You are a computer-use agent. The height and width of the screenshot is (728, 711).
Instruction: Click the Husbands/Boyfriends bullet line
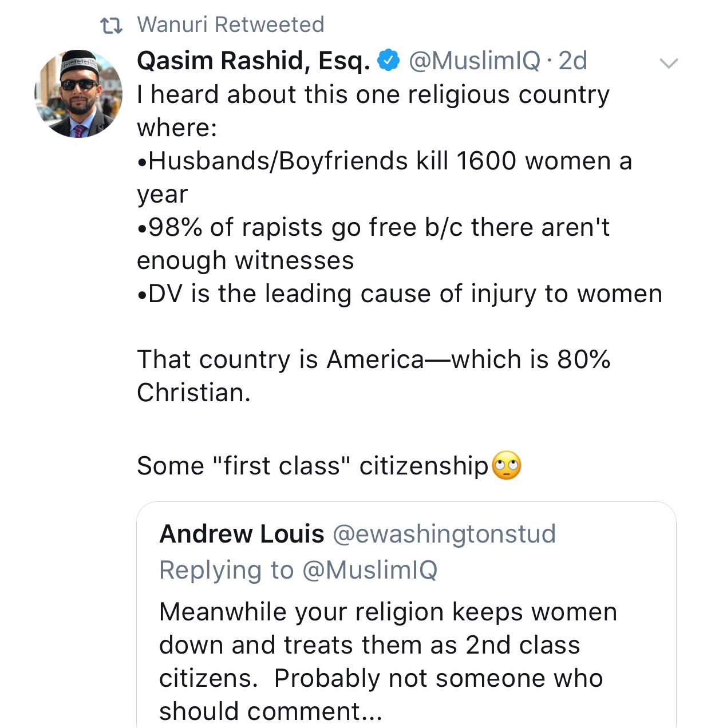pos(384,161)
